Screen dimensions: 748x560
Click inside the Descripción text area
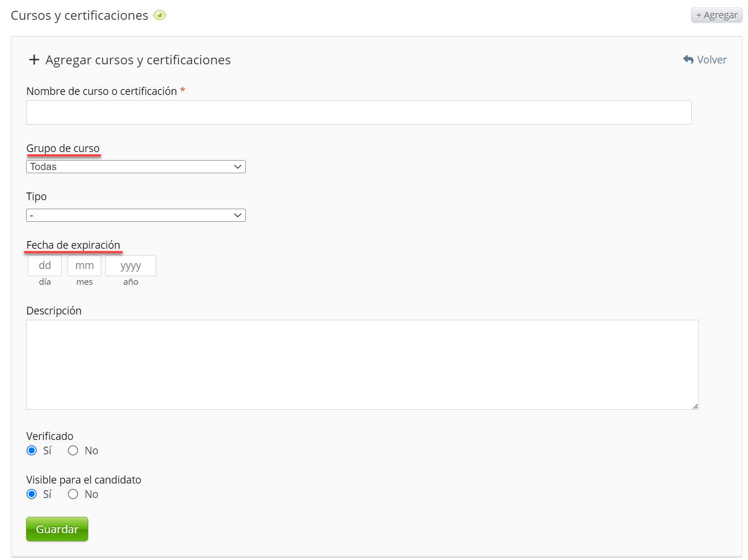tap(362, 364)
